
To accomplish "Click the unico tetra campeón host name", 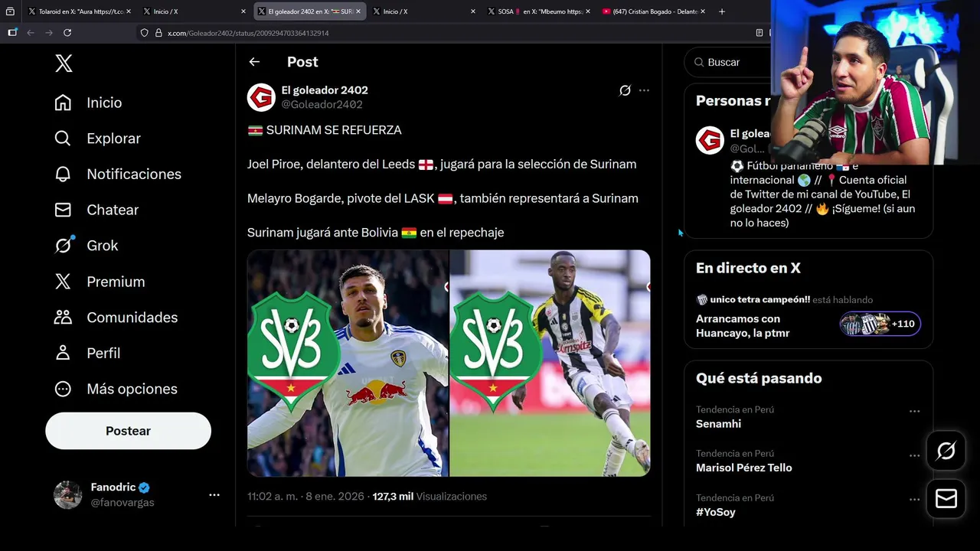I will pos(759,300).
